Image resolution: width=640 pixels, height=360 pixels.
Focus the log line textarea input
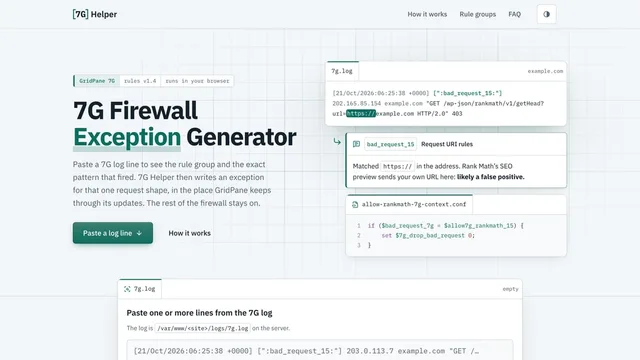tap(320, 350)
